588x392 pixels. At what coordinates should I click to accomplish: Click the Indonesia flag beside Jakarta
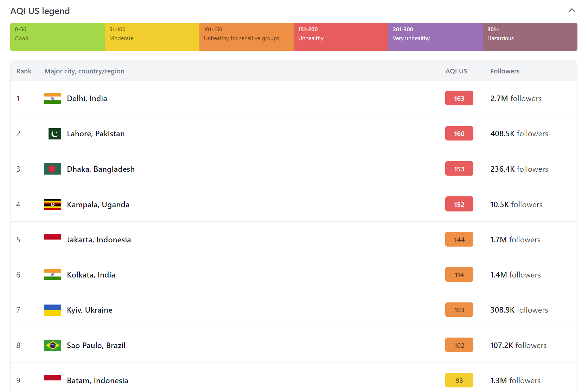[53, 237]
